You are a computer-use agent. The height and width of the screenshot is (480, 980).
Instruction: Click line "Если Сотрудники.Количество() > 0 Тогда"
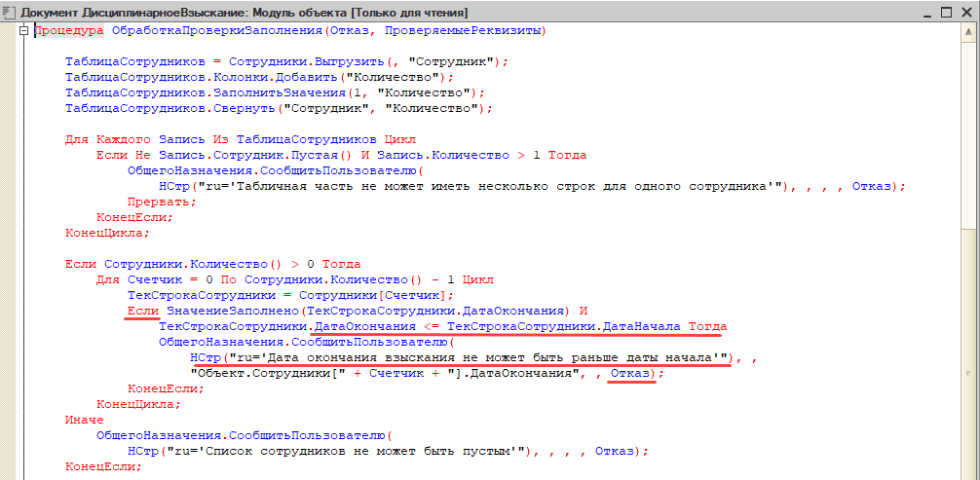[213, 264]
